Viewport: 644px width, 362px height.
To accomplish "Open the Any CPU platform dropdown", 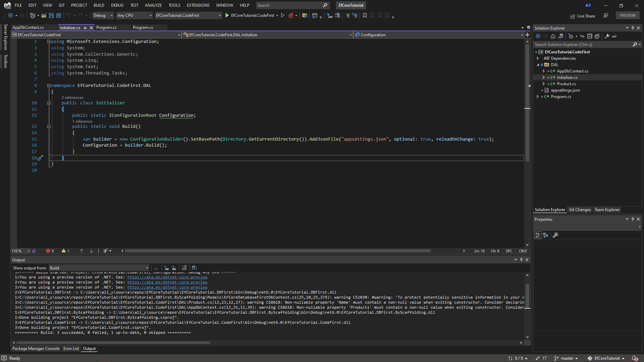I will coord(134,15).
